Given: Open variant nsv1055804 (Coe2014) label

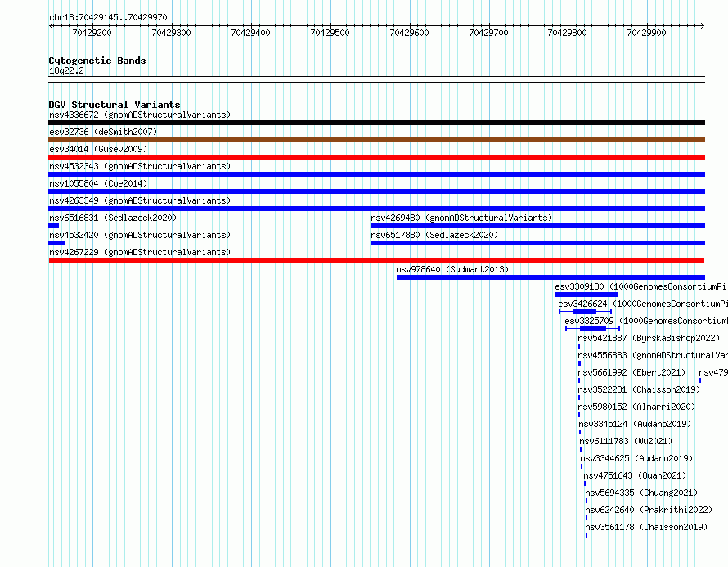Looking at the screenshot, I should (98, 183).
